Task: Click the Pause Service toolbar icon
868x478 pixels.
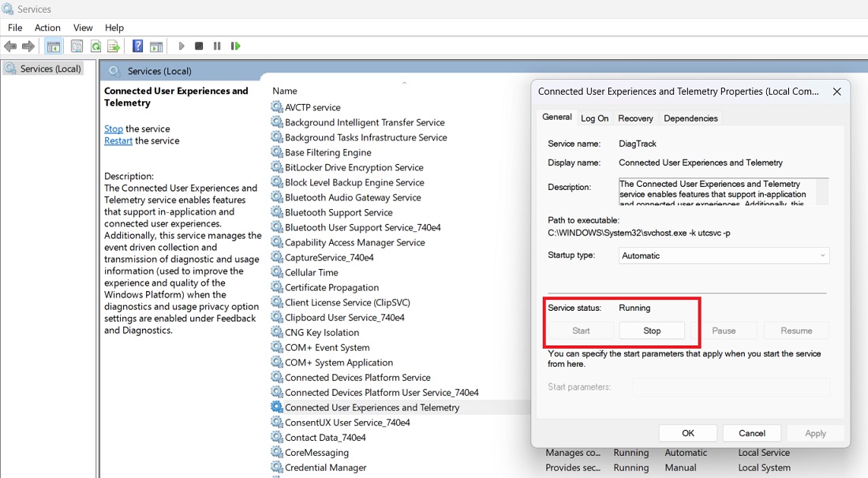Action: tap(217, 46)
